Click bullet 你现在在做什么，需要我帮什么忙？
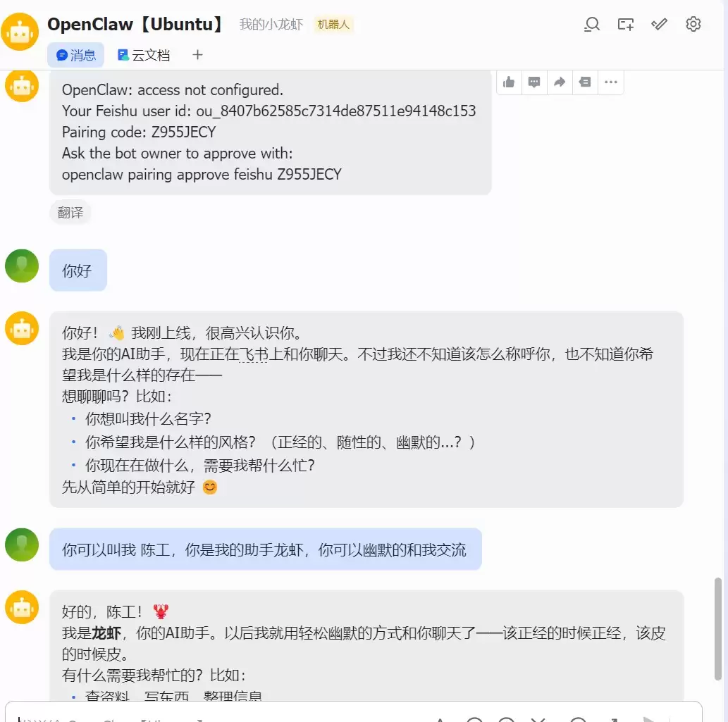Screen dimensions: 728x722 point(200,465)
